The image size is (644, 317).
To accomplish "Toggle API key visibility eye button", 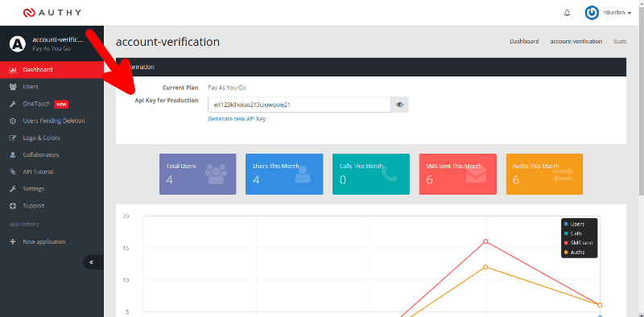I will (399, 105).
